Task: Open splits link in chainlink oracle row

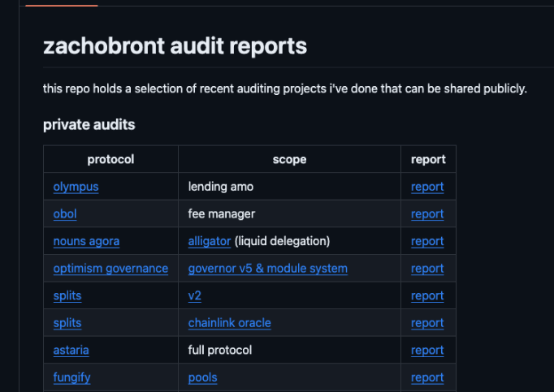Action: (67, 322)
